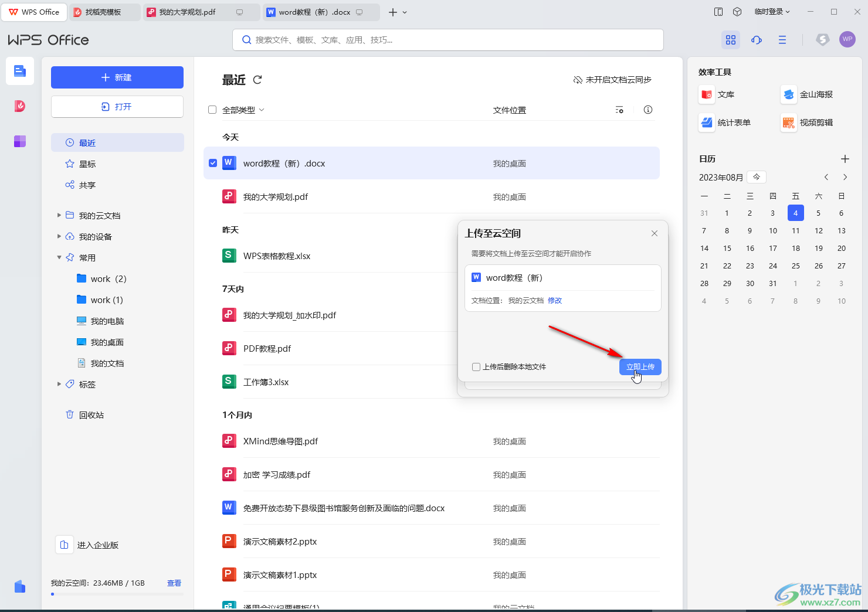
Task: Click the refresh icon next to 最近
Action: coord(257,80)
